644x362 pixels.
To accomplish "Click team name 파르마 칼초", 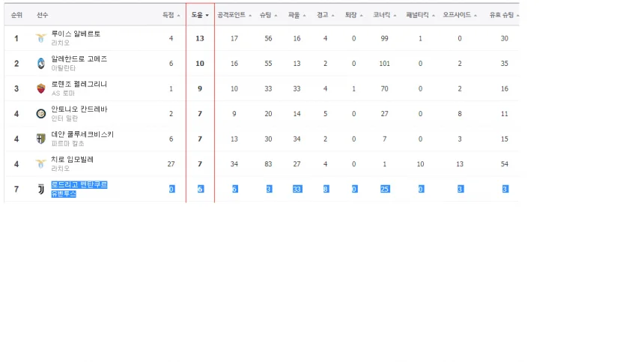I will click(x=67, y=143).
